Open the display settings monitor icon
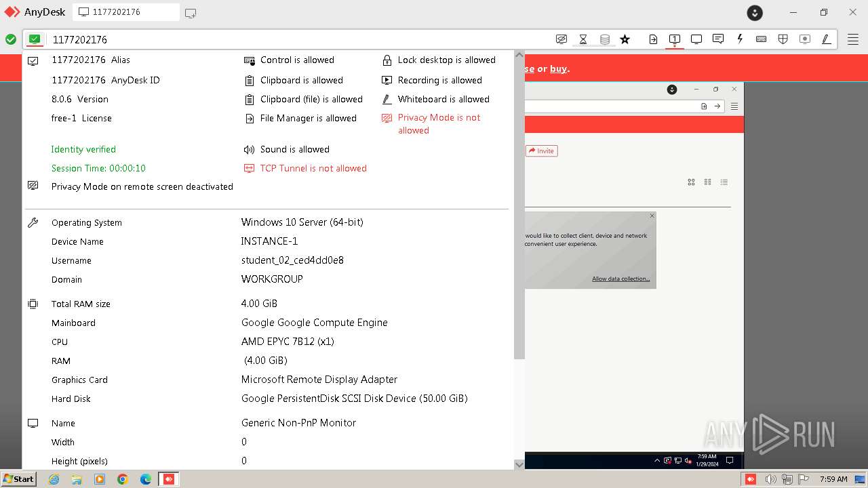Image resolution: width=868 pixels, height=488 pixels. pos(696,39)
